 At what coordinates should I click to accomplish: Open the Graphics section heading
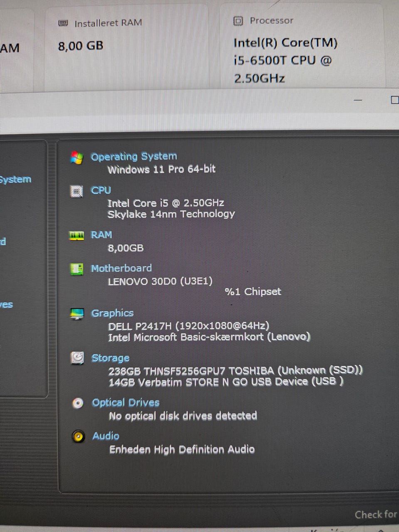pos(112,313)
